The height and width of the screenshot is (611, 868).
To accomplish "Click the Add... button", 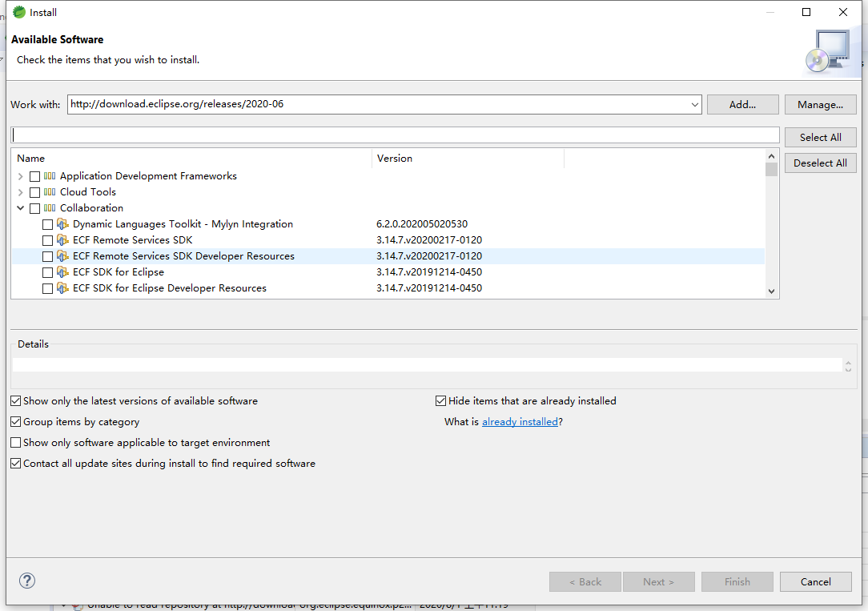I will pos(742,105).
